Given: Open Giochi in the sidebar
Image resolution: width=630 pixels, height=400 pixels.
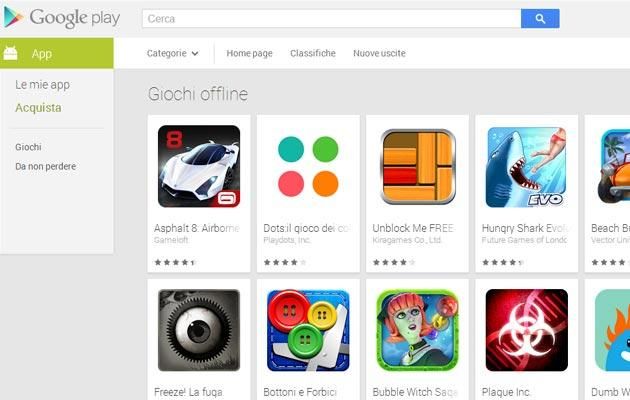Looking at the screenshot, I should click(28, 147).
